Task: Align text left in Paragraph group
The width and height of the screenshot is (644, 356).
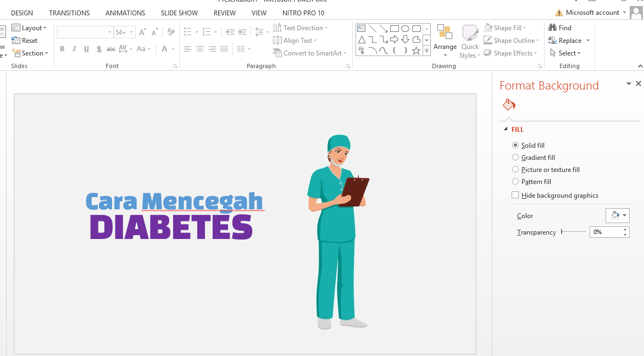Action: [188, 49]
